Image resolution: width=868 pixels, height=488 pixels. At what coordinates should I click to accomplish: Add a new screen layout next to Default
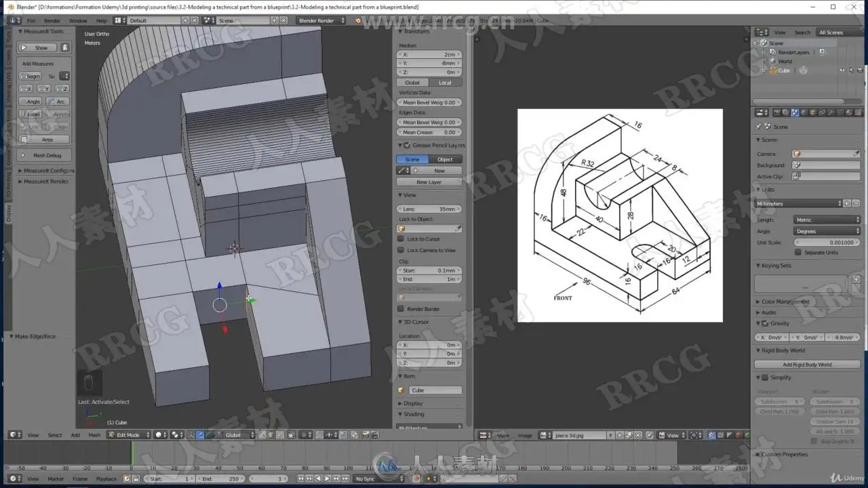tap(185, 20)
